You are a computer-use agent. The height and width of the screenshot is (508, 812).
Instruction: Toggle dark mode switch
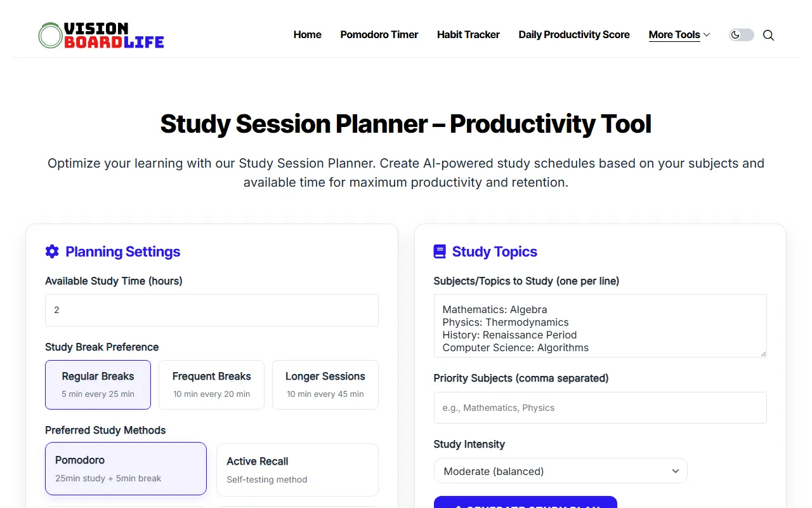(x=742, y=35)
